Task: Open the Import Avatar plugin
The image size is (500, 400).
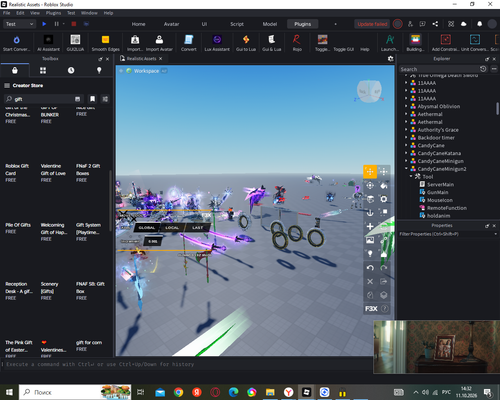Action: point(159,43)
